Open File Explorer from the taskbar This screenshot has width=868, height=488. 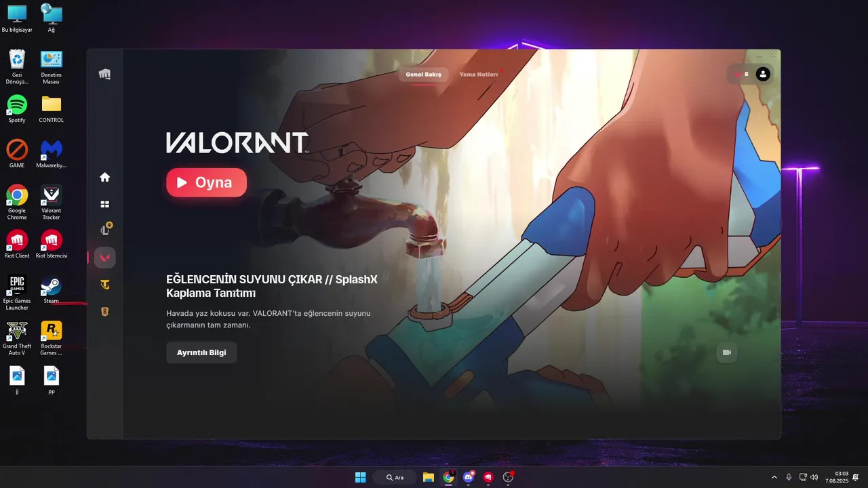click(428, 477)
